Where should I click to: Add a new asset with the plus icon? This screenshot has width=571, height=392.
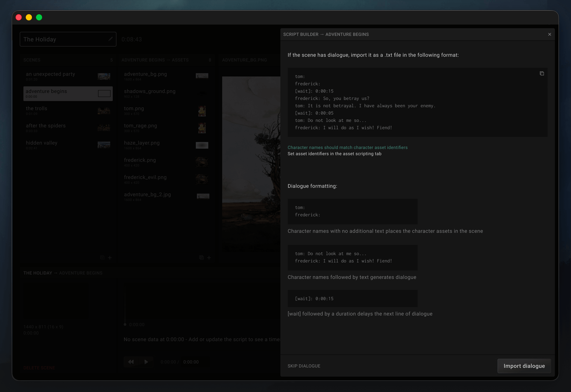209,258
